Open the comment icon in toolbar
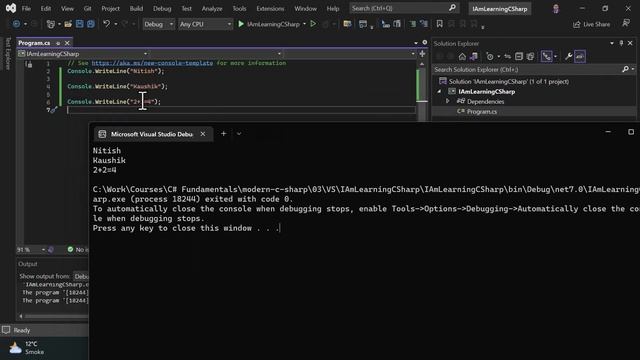 click(413, 24)
